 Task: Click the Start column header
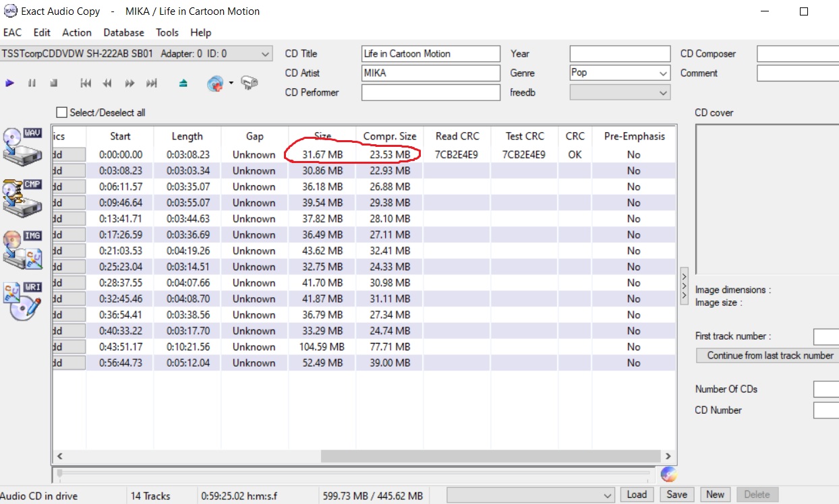point(120,136)
